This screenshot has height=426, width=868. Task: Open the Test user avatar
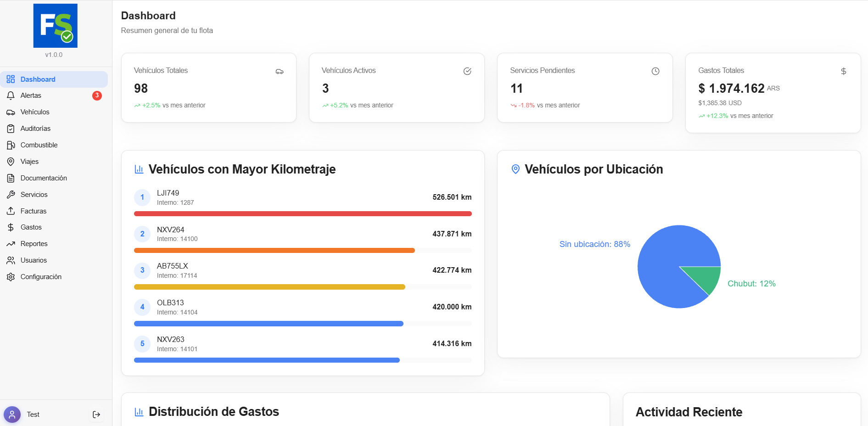click(12, 415)
